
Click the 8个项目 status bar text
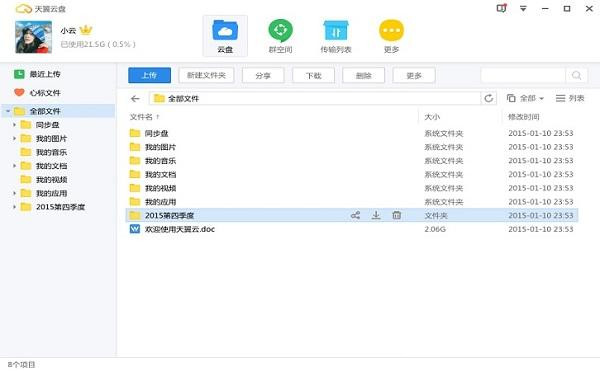click(21, 364)
